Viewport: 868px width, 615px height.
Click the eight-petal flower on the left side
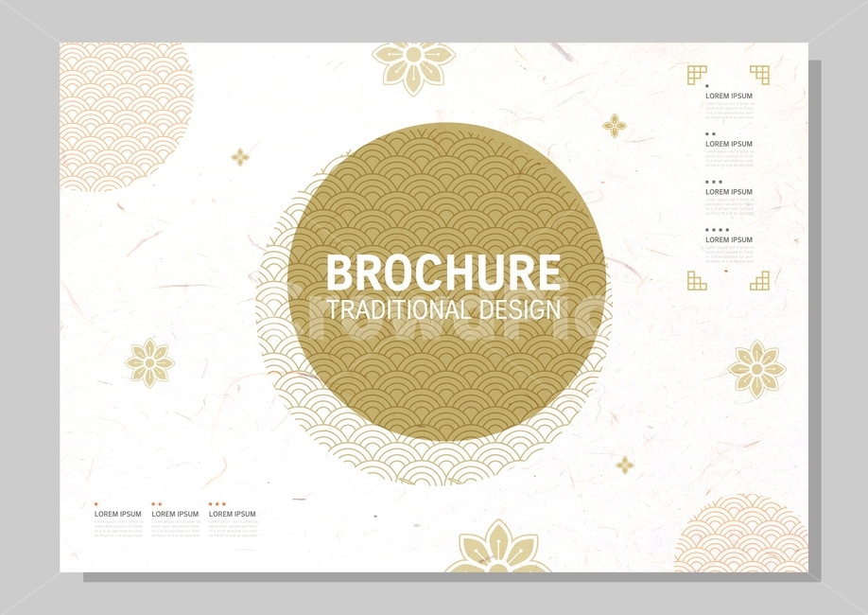pyautogui.click(x=149, y=363)
